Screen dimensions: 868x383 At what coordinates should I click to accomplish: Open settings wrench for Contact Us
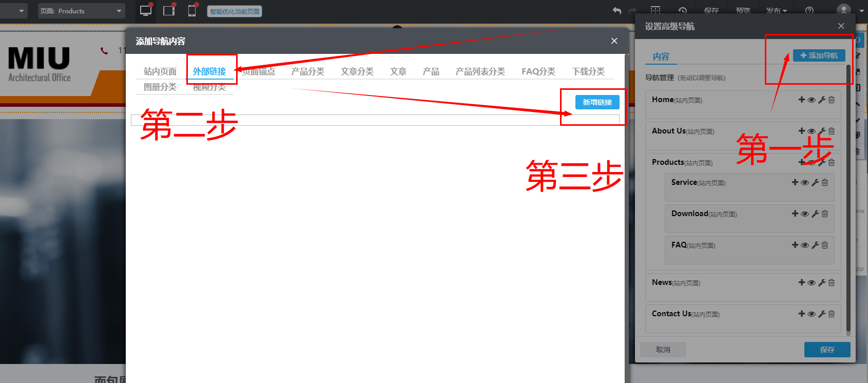tap(822, 314)
